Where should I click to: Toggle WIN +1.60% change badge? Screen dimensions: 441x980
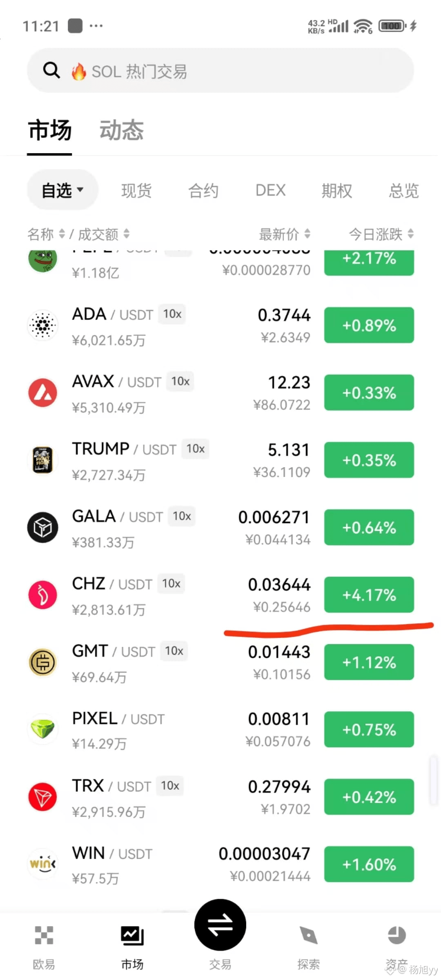point(369,864)
